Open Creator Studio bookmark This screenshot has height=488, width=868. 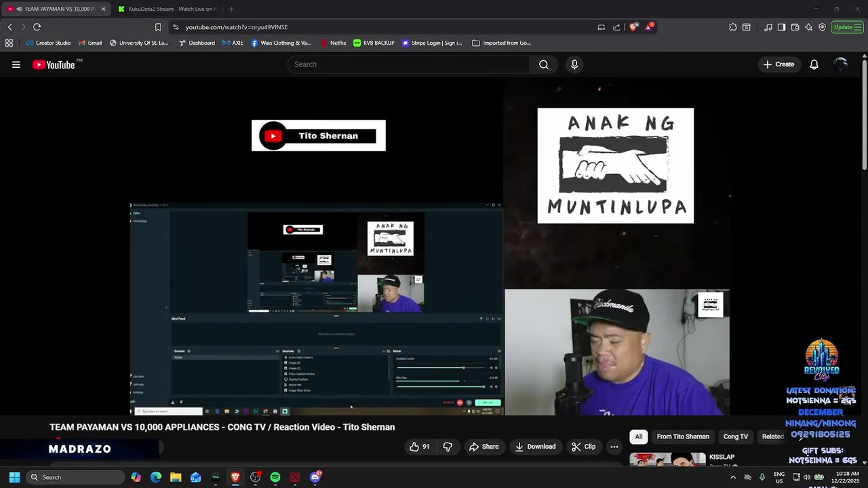tap(48, 43)
